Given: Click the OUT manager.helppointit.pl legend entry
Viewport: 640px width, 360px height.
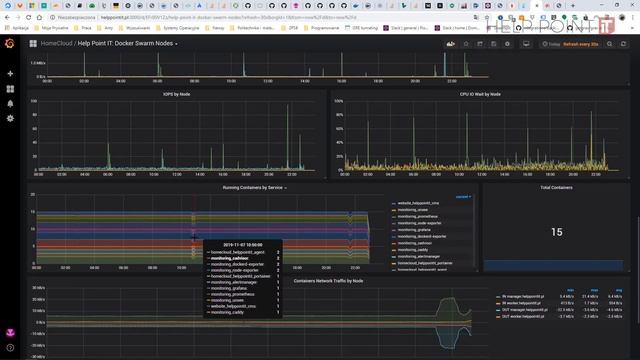Looking at the screenshot, I should pos(524,310).
